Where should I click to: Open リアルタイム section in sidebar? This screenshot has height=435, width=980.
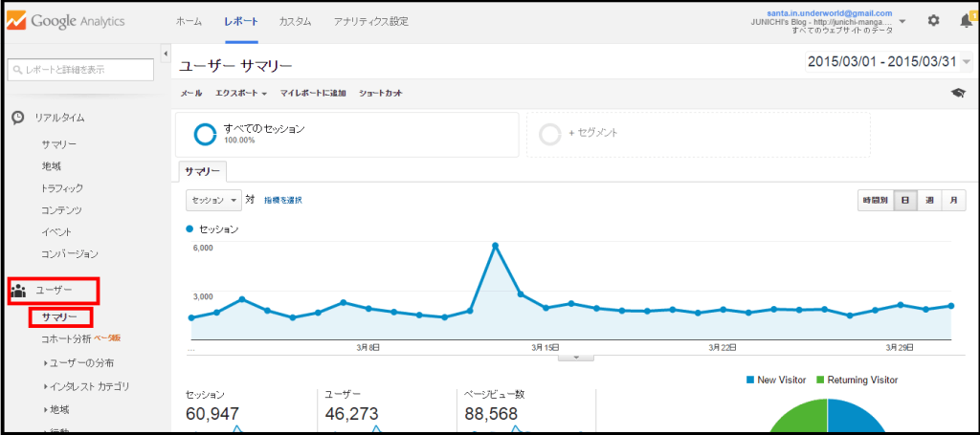(59, 118)
